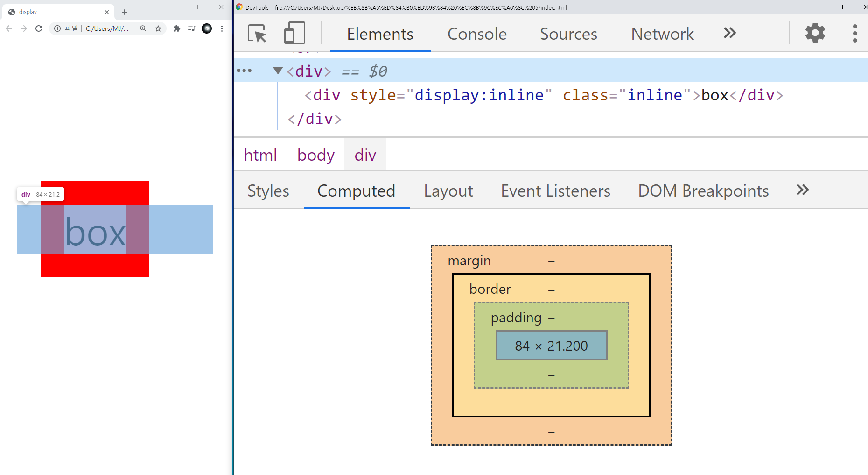This screenshot has height=475, width=868.
Task: Open the extensions puzzle icon
Action: coord(176,28)
